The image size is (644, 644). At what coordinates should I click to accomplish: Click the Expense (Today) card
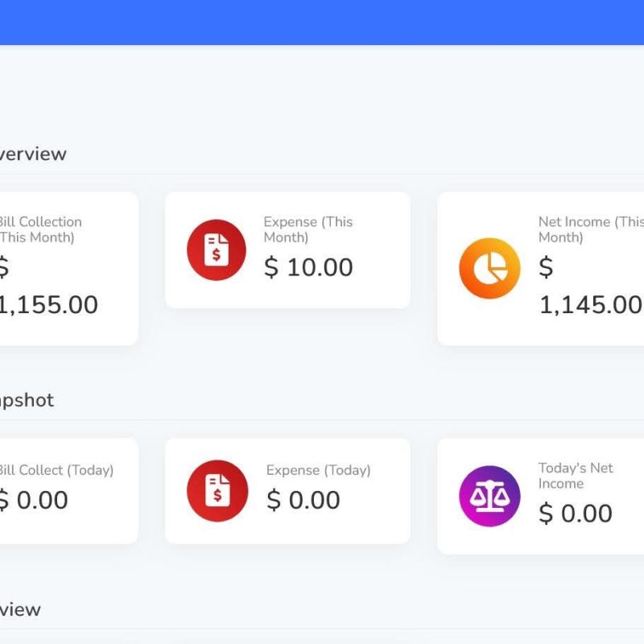pos(287,491)
